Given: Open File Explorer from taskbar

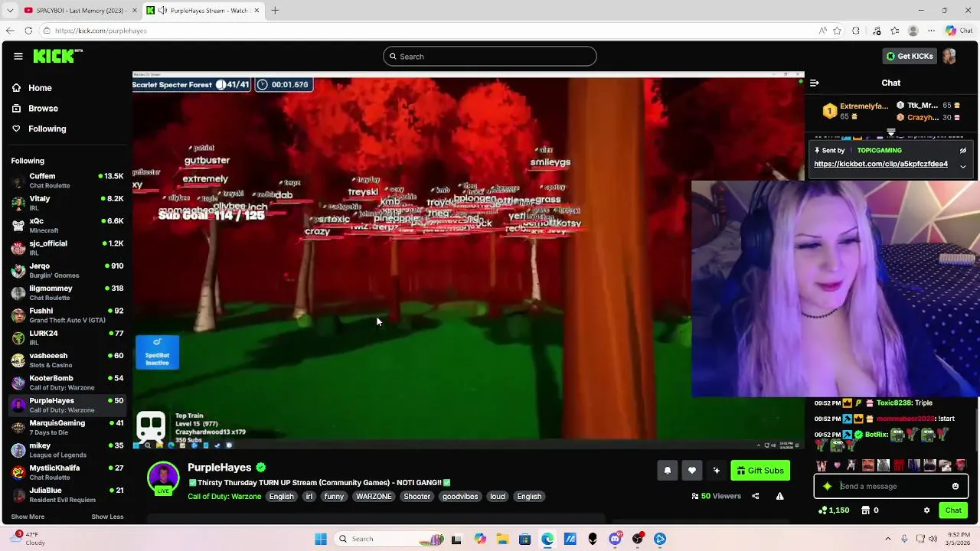Looking at the screenshot, I should [503, 539].
